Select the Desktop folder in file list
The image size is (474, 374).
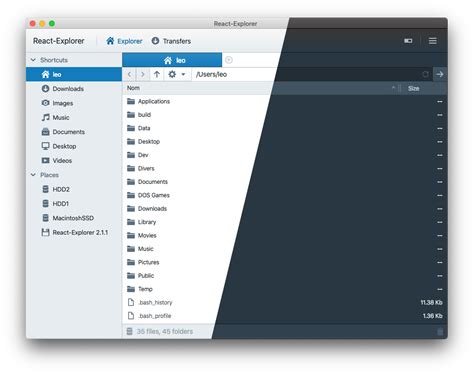coord(285,141)
